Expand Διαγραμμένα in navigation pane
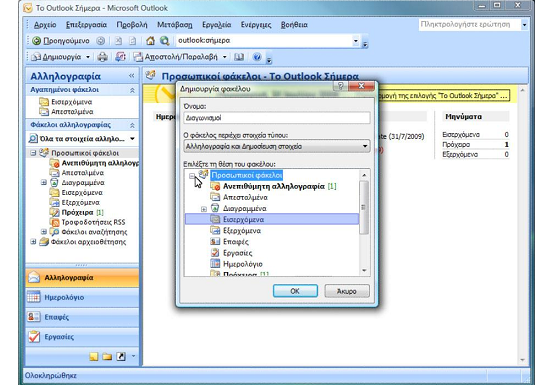Image resolution: width=553 pixels, height=385 pixels. pos(44,183)
